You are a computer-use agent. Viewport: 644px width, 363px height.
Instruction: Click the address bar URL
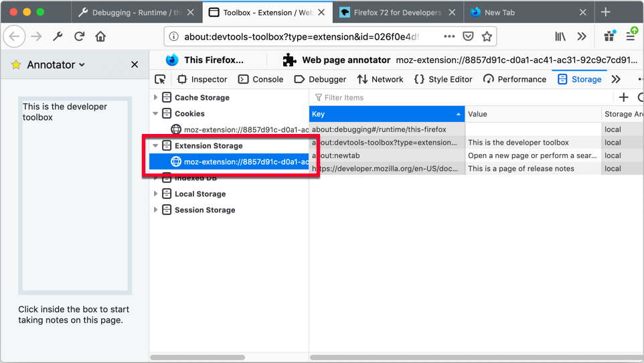point(302,37)
